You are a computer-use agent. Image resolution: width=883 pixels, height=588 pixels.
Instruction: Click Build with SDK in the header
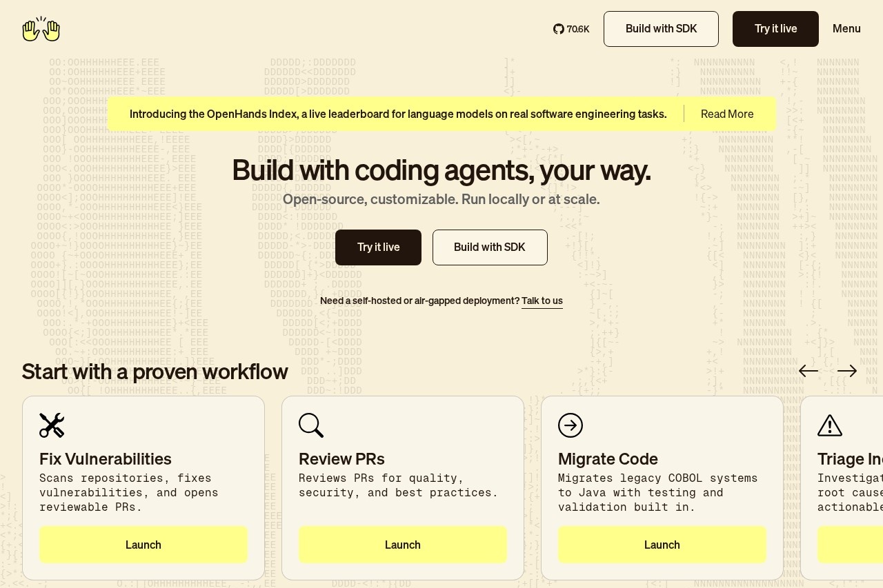[661, 29]
